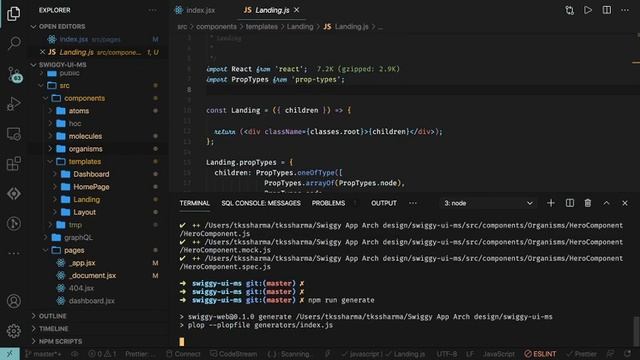This screenshot has width=640, height=360.
Task: Open the Extensions view
Action: [14, 164]
